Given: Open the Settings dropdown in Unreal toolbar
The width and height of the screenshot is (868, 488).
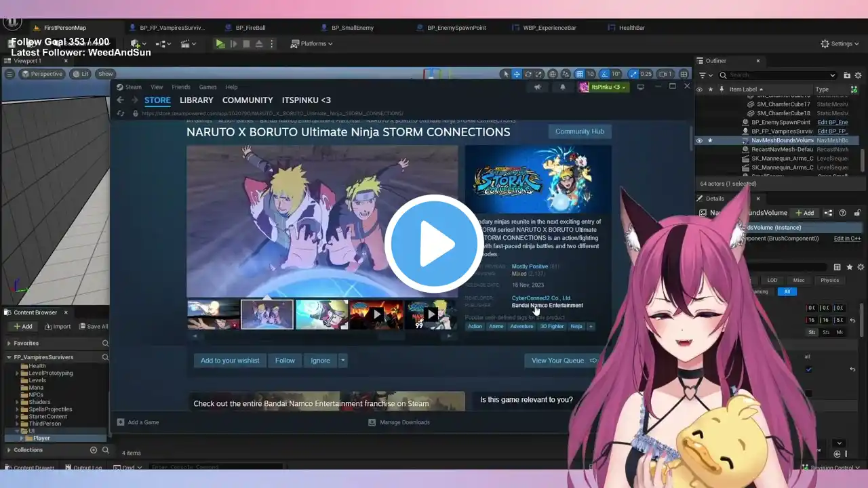Looking at the screenshot, I should 840,43.
